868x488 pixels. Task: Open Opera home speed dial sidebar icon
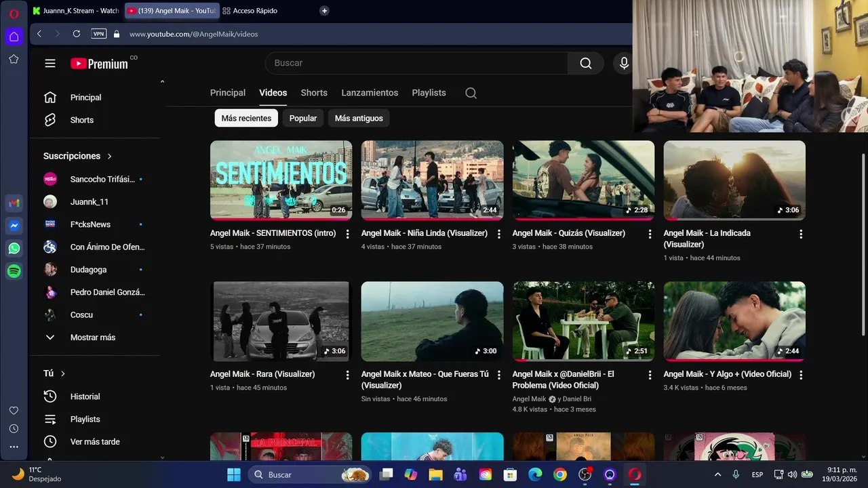click(x=14, y=37)
